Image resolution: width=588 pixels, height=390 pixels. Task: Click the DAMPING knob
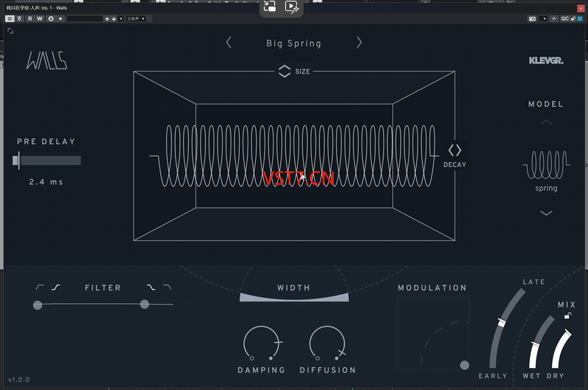(262, 343)
